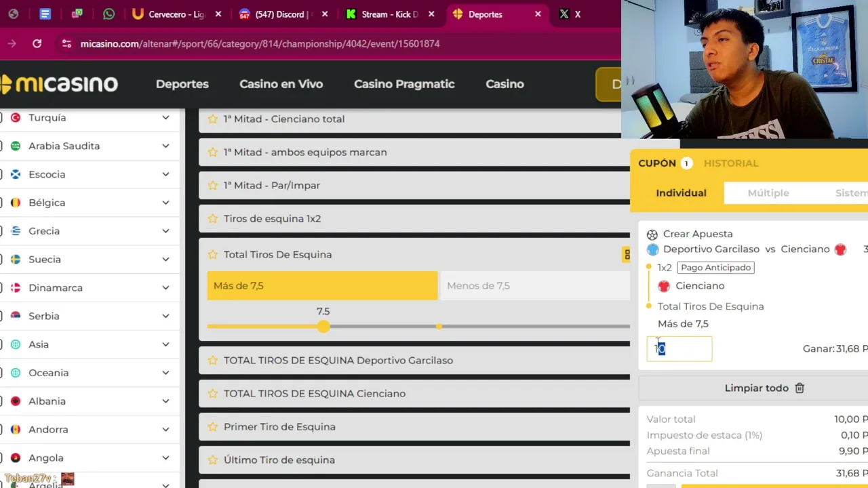
Task: Click the Grecia flag icon
Action: tap(16, 231)
